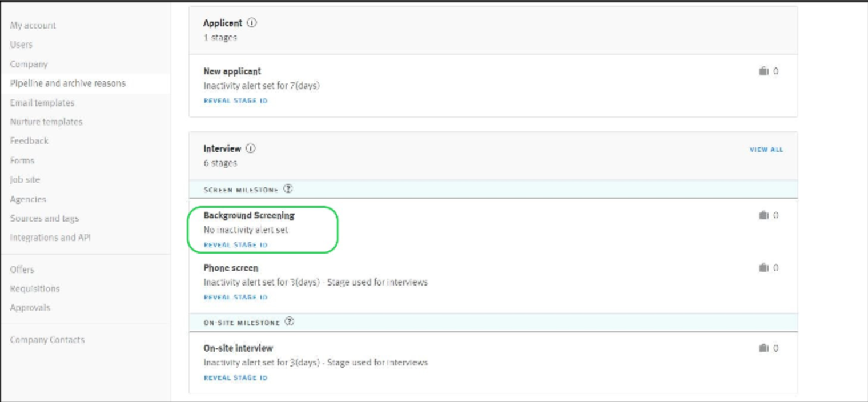Image resolution: width=868 pixels, height=402 pixels.
Task: Open Forms settings
Action: tap(22, 160)
